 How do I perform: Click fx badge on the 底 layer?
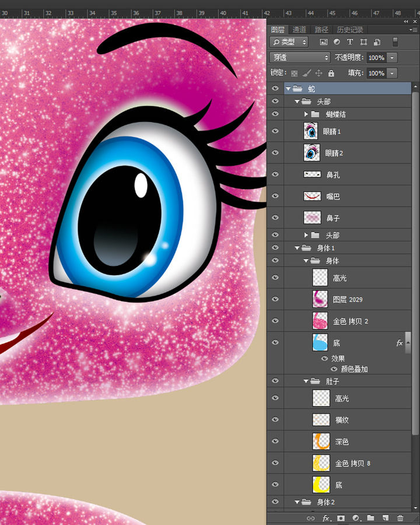point(399,342)
